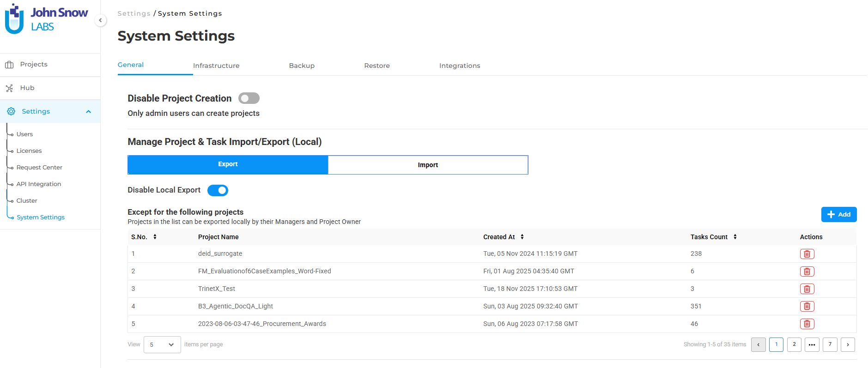The image size is (868, 368).
Task: Open the Hub section in the sidebar
Action: [27, 88]
